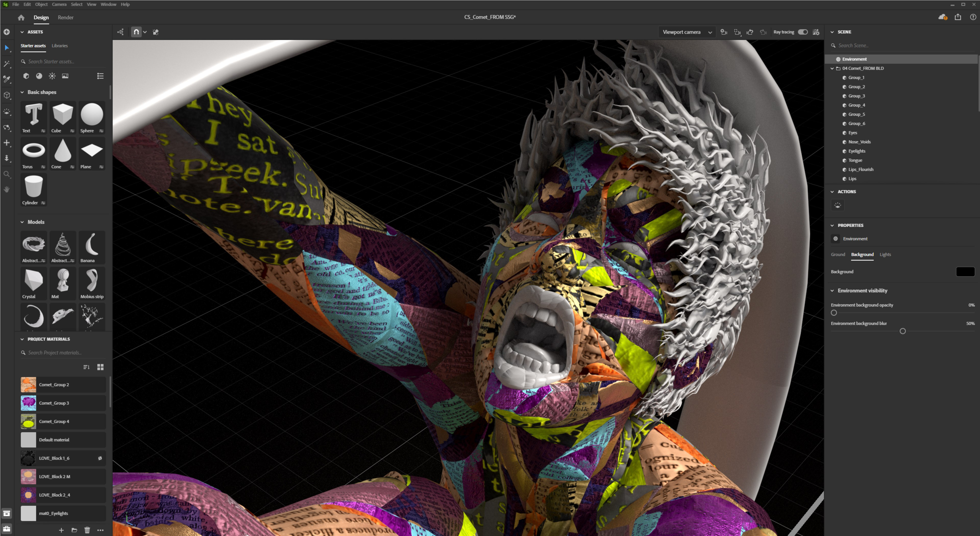The image size is (980, 536).
Task: Collapse Environment visibility section
Action: 832,290
